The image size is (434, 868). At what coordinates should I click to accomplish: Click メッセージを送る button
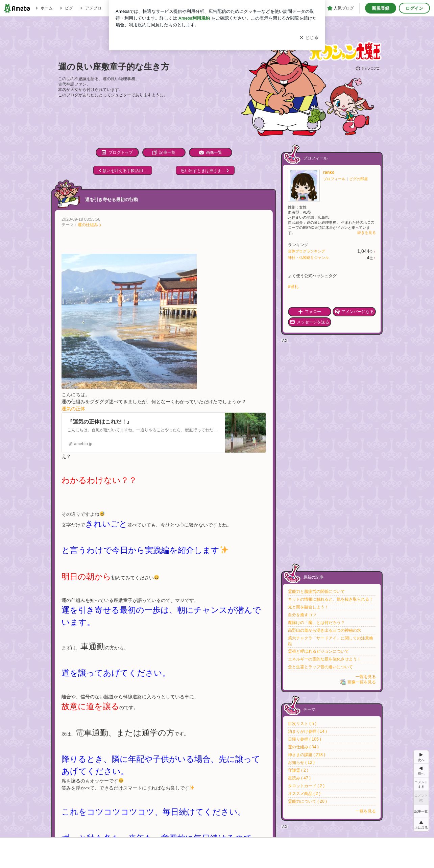click(x=310, y=322)
